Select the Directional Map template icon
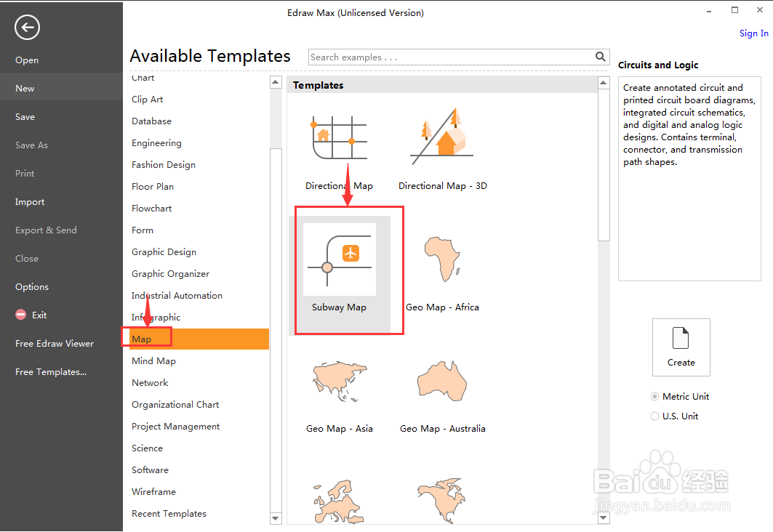The height and width of the screenshot is (532, 773). (x=340, y=137)
